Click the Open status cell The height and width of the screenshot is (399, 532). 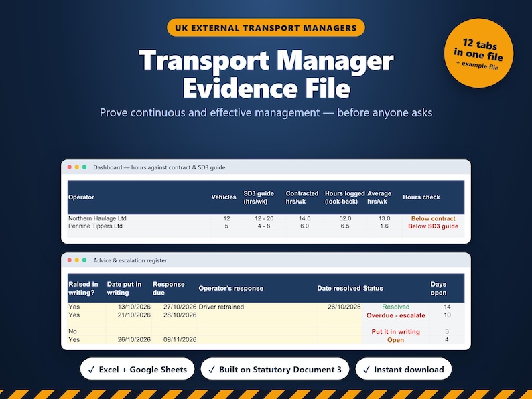tap(395, 340)
